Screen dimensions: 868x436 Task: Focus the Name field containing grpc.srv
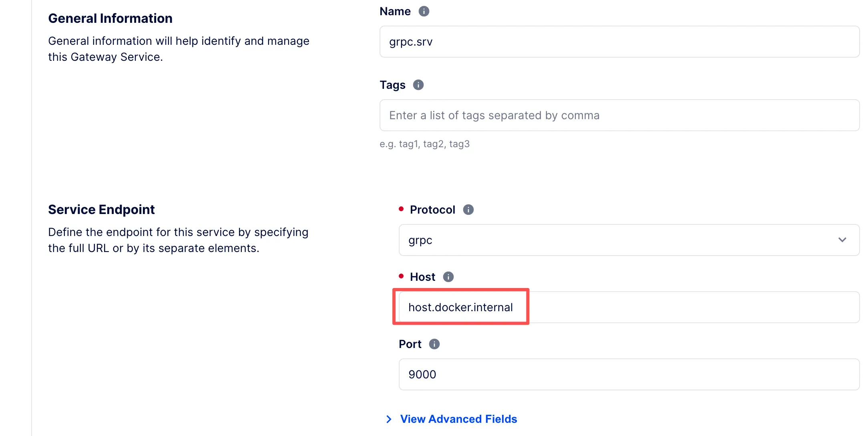pos(619,42)
